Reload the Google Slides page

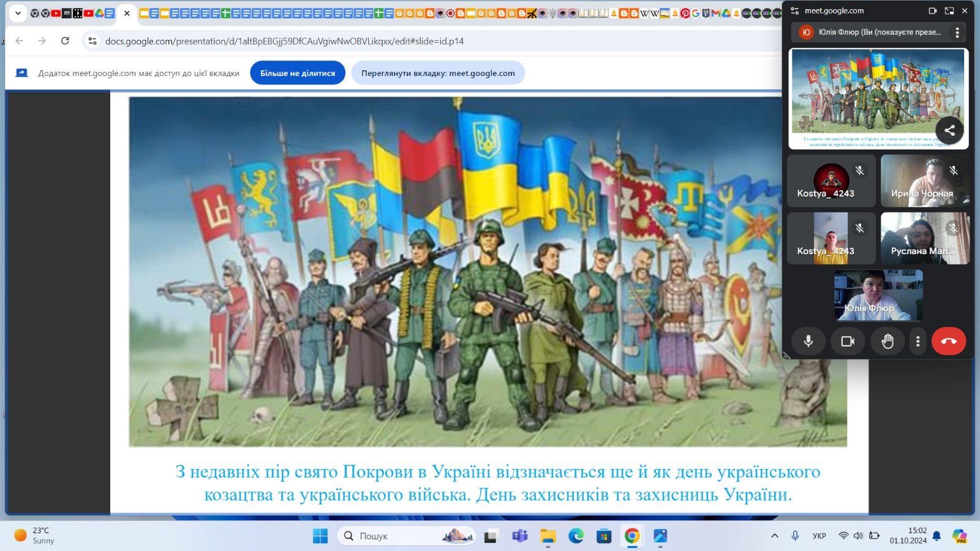(65, 41)
